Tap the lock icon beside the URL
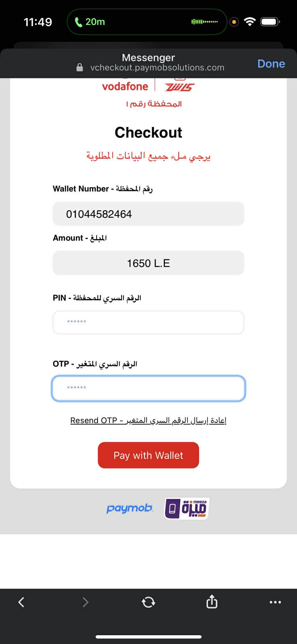Image resolution: width=297 pixels, height=644 pixels. coord(80,68)
